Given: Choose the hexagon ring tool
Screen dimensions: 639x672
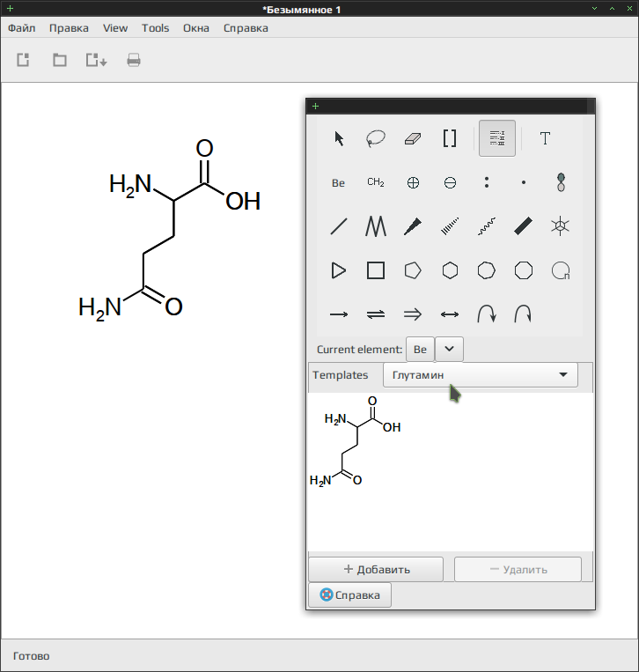Looking at the screenshot, I should pos(450,270).
